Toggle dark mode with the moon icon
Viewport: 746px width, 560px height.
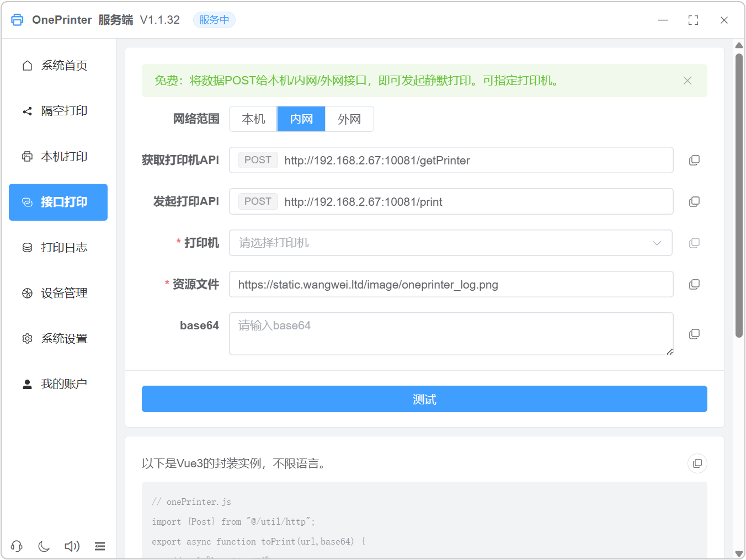point(44,546)
